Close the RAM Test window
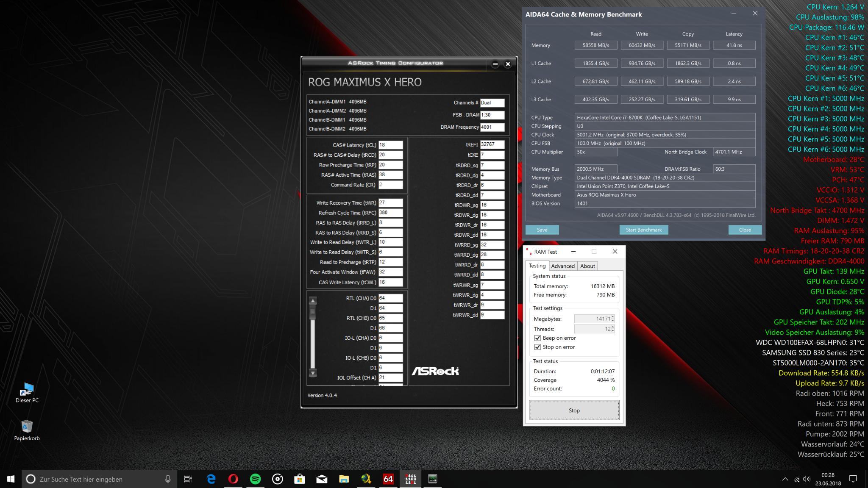The height and width of the screenshot is (488, 868). [x=615, y=252]
